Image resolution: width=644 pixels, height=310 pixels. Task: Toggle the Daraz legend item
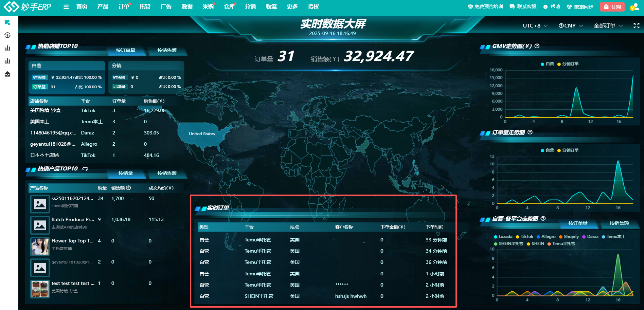(x=590, y=237)
